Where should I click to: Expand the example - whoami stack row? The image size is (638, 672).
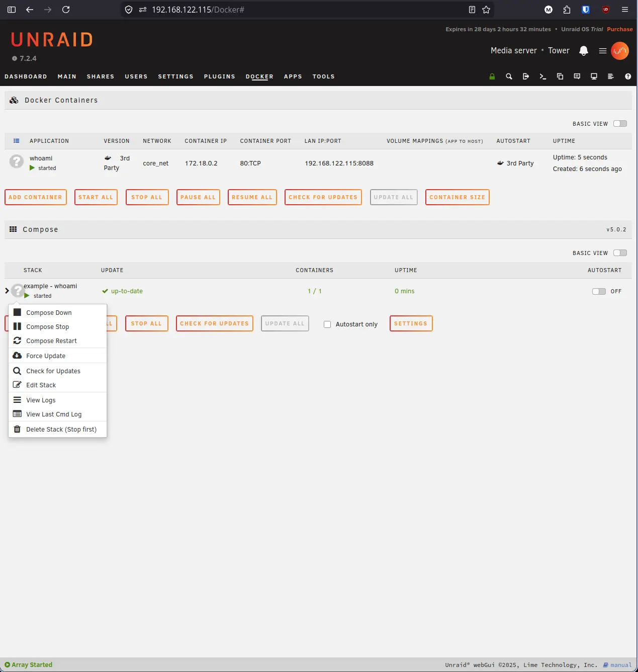(7, 291)
